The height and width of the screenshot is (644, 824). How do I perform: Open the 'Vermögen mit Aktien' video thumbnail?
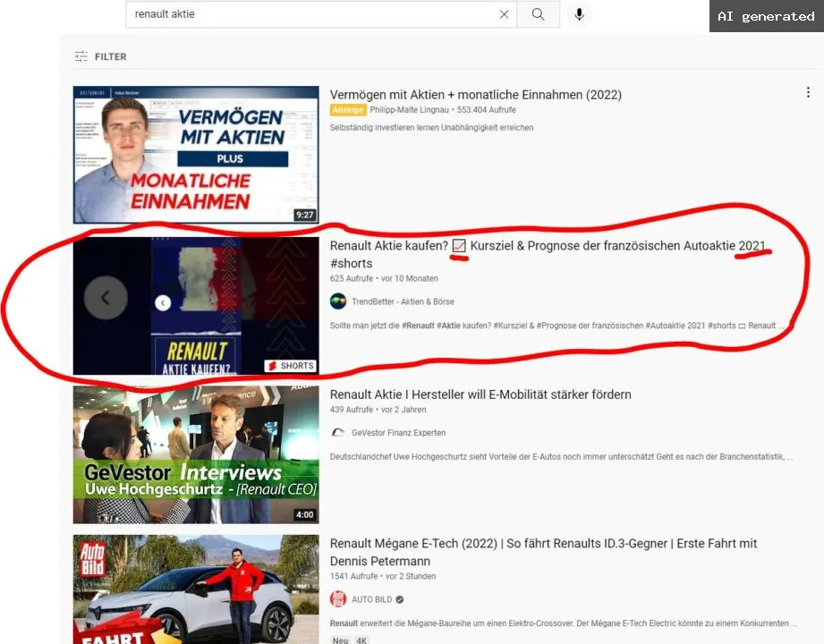(196, 155)
